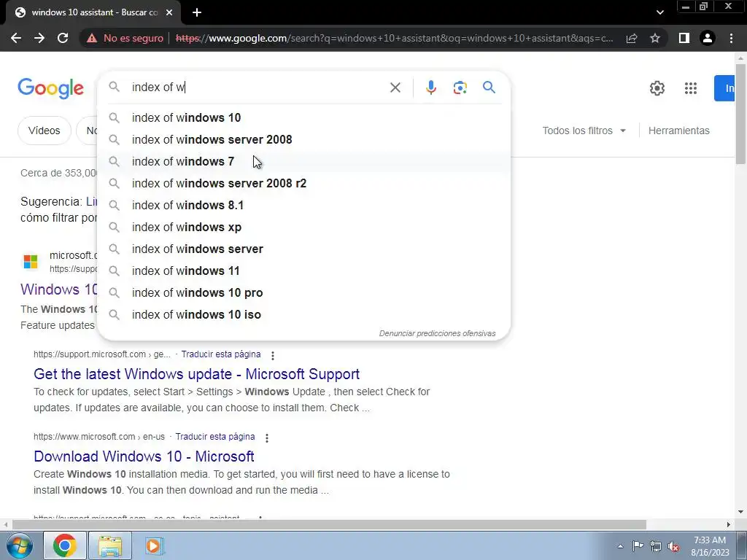
Task: Go forward to the next page
Action: click(x=39, y=38)
